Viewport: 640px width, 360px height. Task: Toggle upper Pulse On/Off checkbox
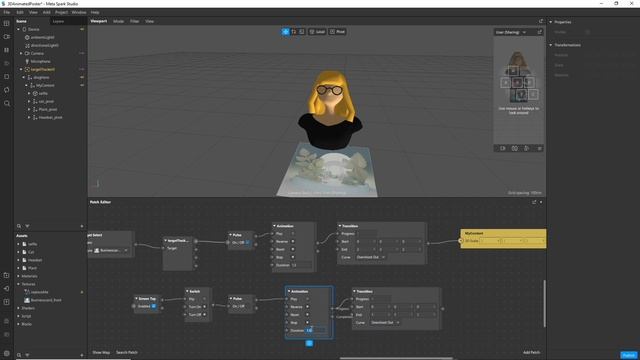pyautogui.click(x=248, y=242)
